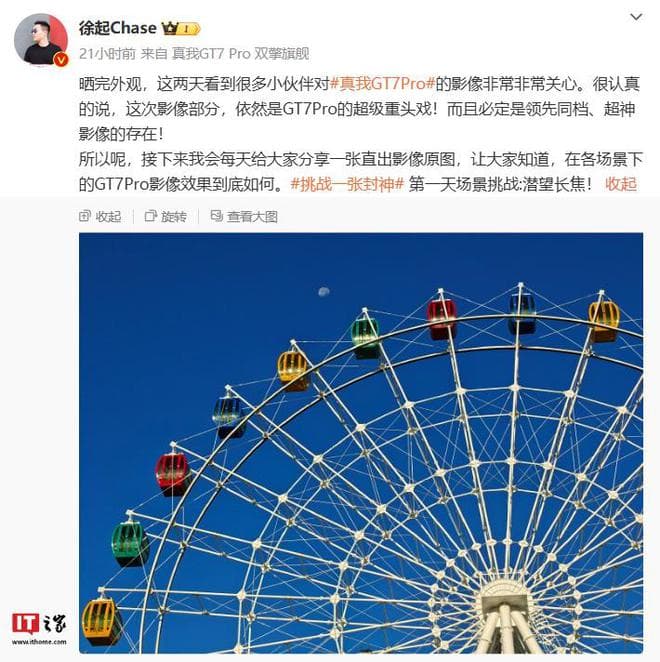This screenshot has width=660, height=662.
Task: Open the #挑战一张封神# hashtag topic
Action: (x=348, y=184)
